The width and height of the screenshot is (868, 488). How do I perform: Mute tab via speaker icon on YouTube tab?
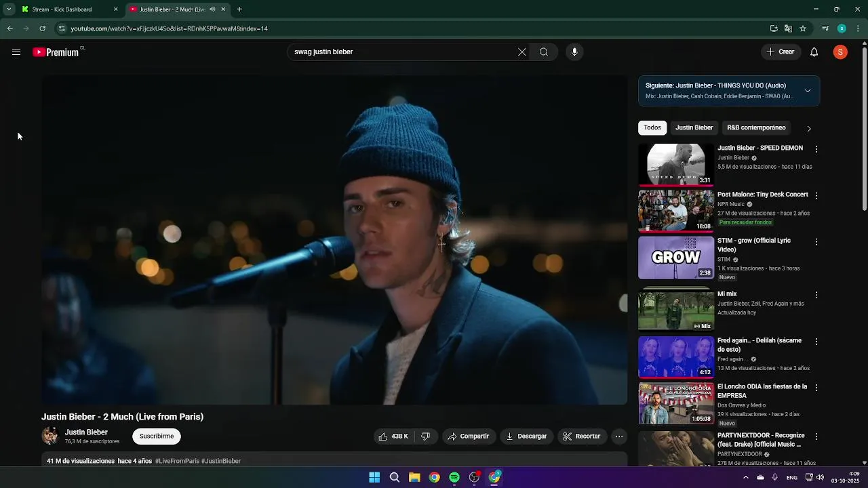point(212,9)
